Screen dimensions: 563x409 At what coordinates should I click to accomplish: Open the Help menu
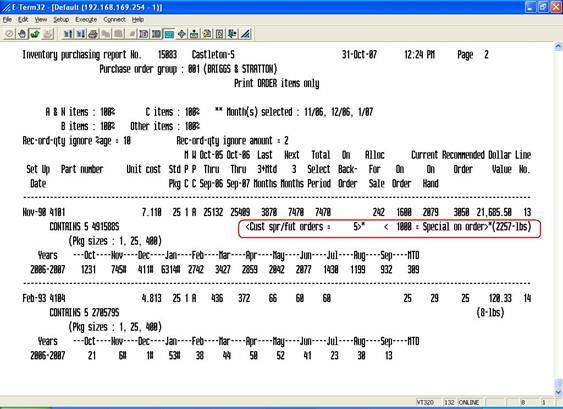138,20
